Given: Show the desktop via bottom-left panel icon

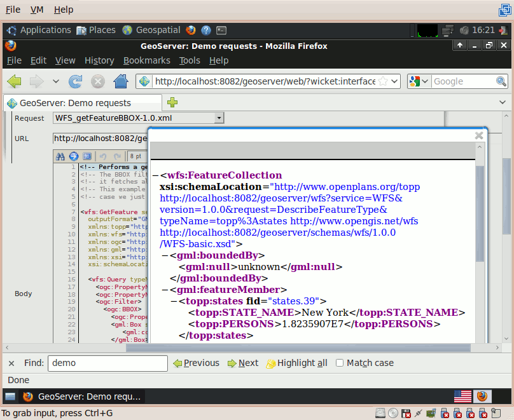Looking at the screenshot, I should (x=10, y=396).
